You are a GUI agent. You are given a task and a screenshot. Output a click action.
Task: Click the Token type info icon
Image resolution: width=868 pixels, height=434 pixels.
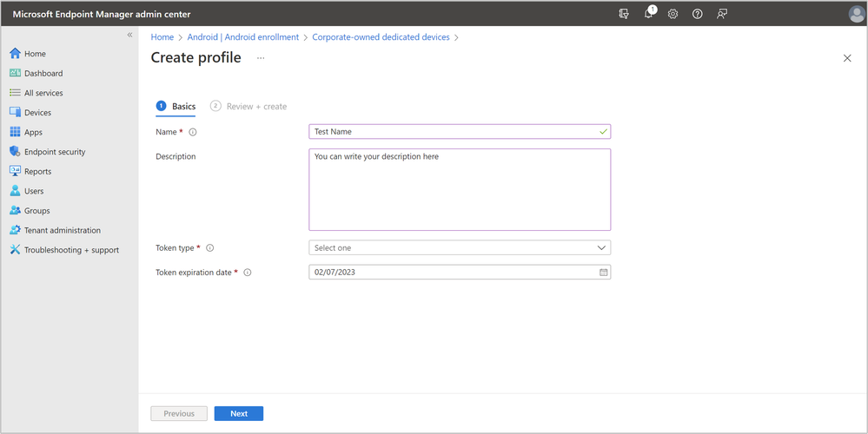[x=209, y=248]
